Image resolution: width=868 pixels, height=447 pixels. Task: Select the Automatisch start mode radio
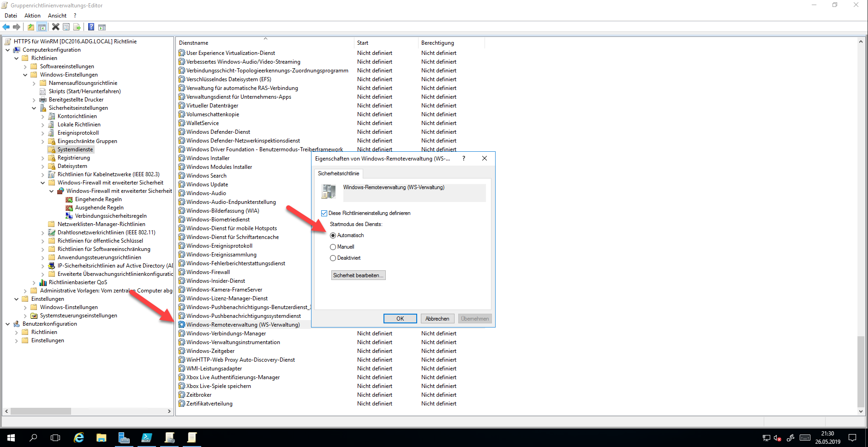[333, 235]
